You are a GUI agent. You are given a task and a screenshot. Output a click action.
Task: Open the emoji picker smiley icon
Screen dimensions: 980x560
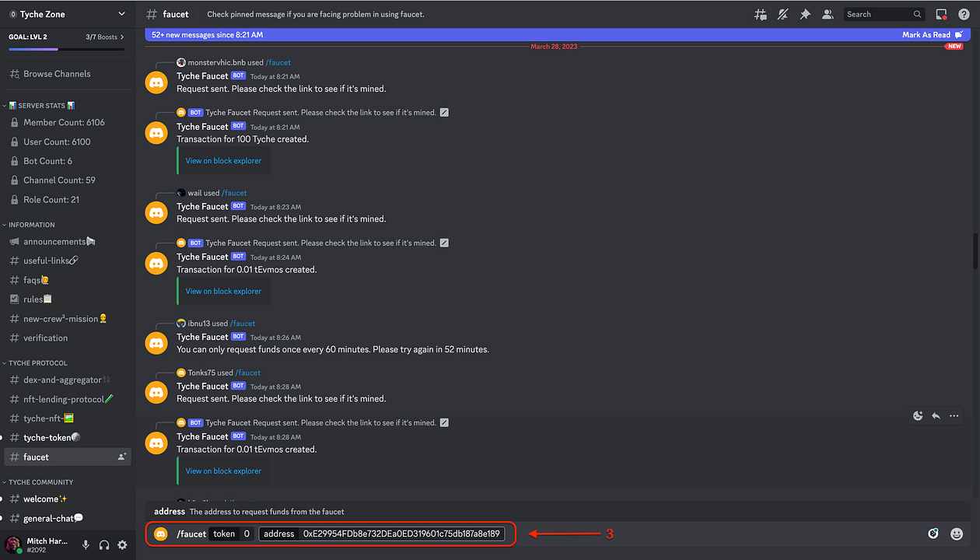[957, 534]
